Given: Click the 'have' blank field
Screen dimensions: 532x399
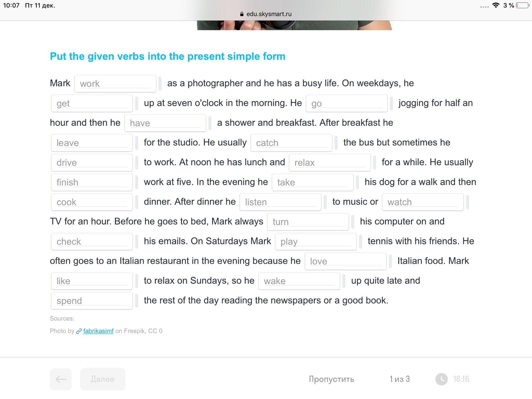Looking at the screenshot, I should 165,123.
